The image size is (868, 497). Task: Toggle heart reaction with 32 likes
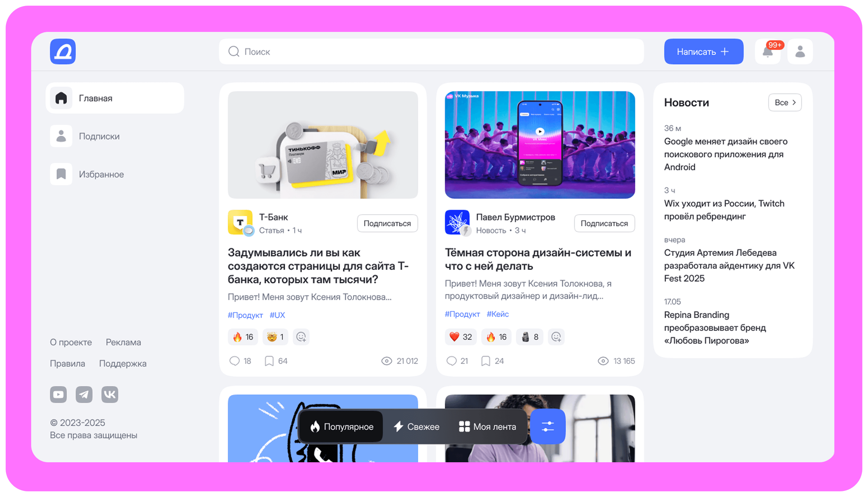[x=461, y=337]
